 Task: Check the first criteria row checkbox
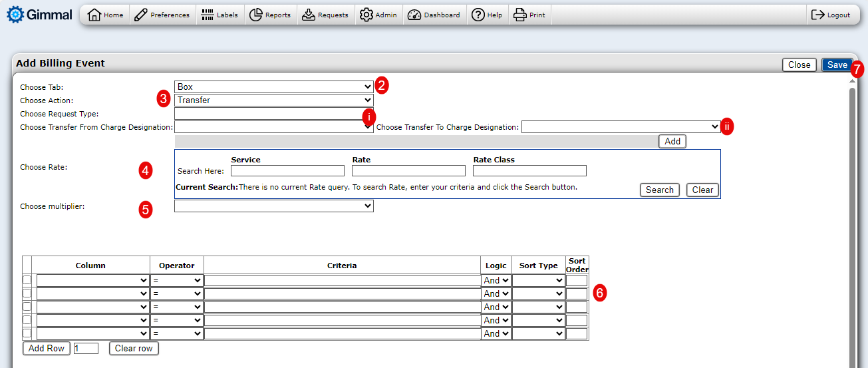point(27,280)
